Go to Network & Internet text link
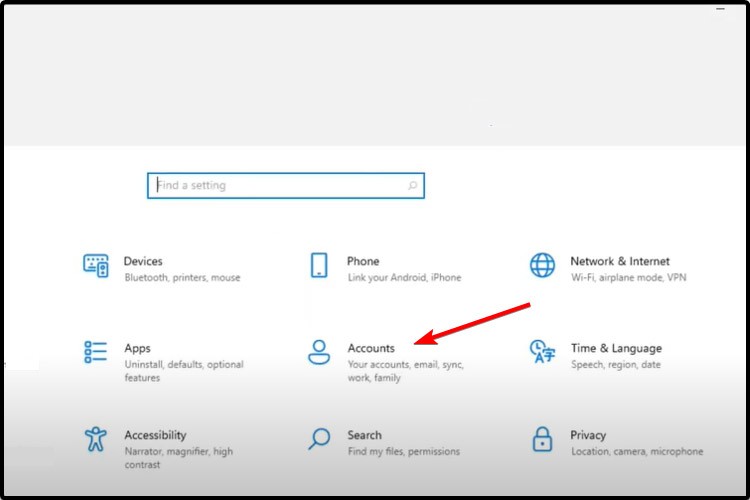This screenshot has width=750, height=500. [x=620, y=261]
